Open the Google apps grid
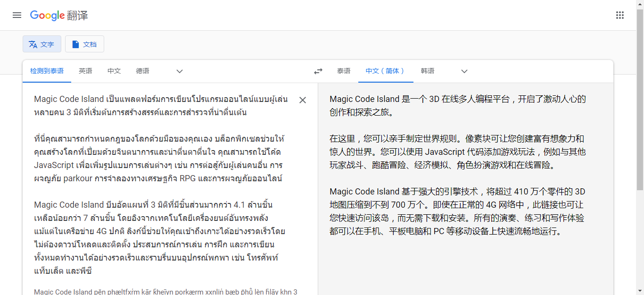This screenshot has width=644, height=295. [x=620, y=15]
